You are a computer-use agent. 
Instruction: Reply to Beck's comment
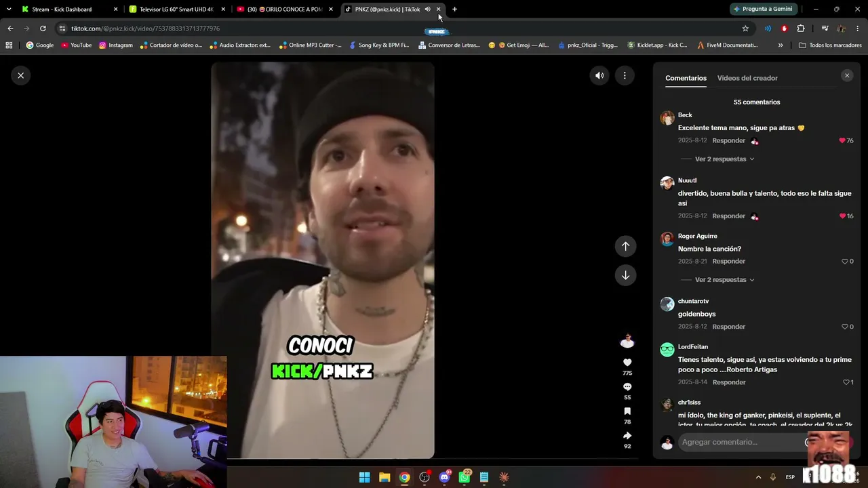pos(729,141)
